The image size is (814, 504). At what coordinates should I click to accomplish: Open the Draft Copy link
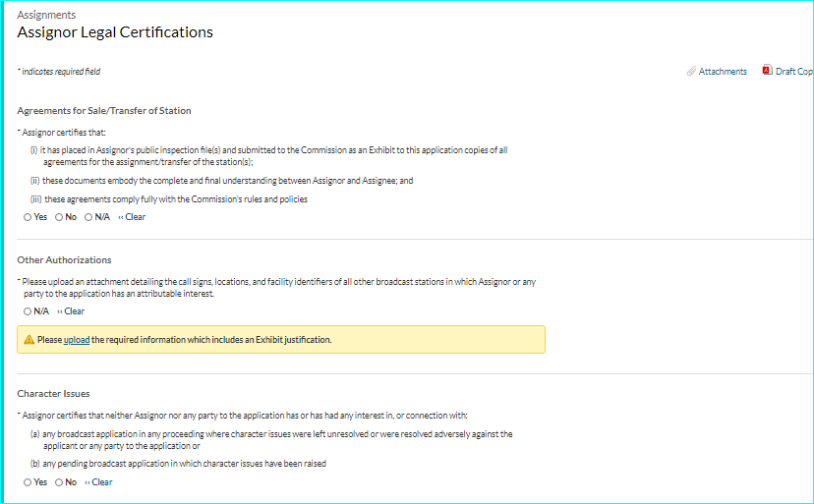click(793, 72)
